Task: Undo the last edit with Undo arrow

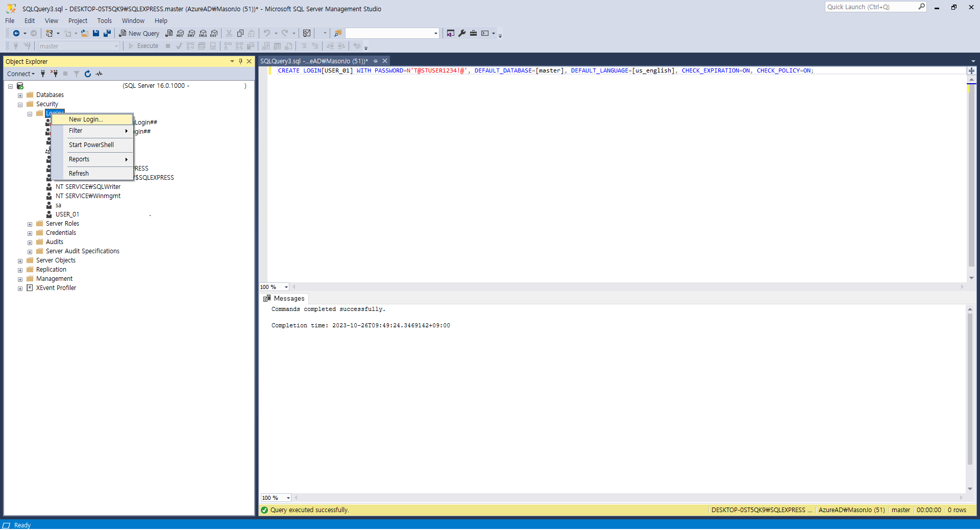Action: 267,33
